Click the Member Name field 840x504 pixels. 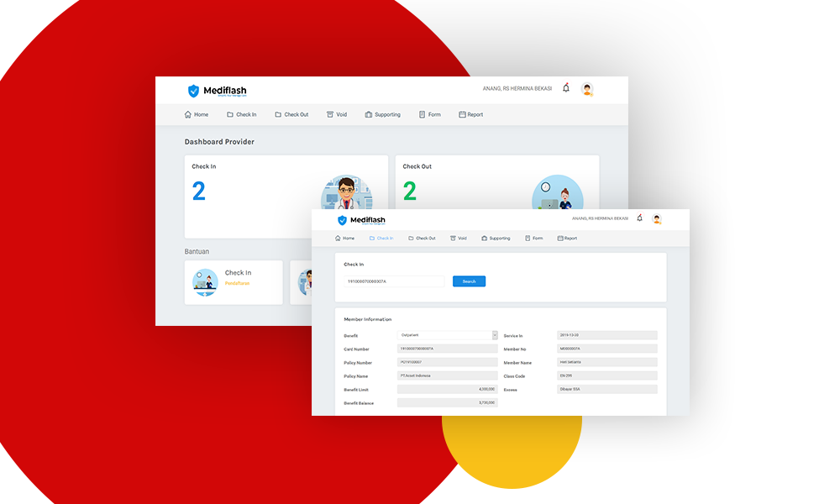click(607, 362)
